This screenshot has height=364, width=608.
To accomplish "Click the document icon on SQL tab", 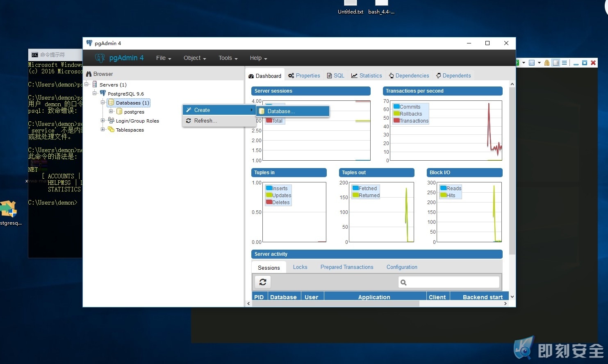I will 329,76.
